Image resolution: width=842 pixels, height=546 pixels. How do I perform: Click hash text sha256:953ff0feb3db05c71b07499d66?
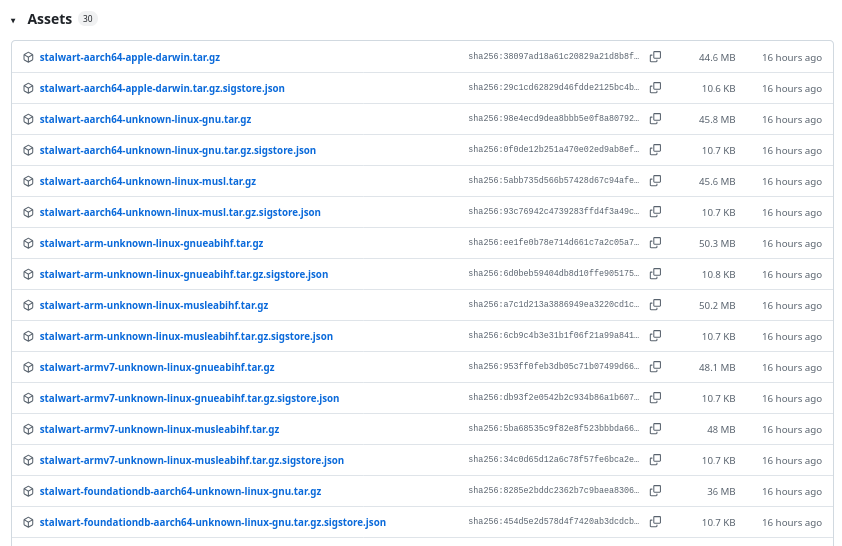pyautogui.click(x=554, y=366)
